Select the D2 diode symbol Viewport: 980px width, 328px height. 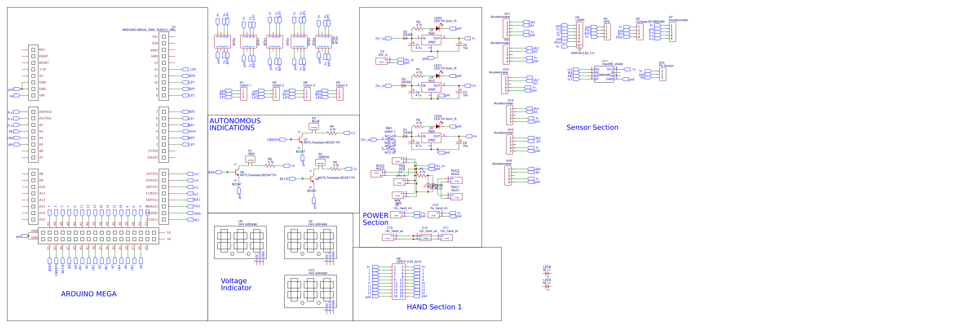[405, 38]
